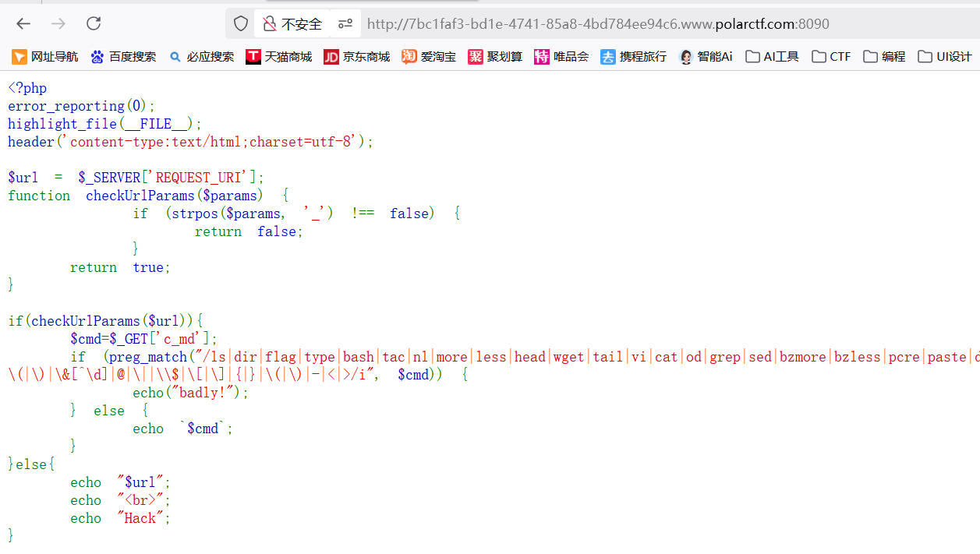Screen dimensions: 980x554
Task: Click the regex continuation line ending with $cmd))
Action: point(238,375)
